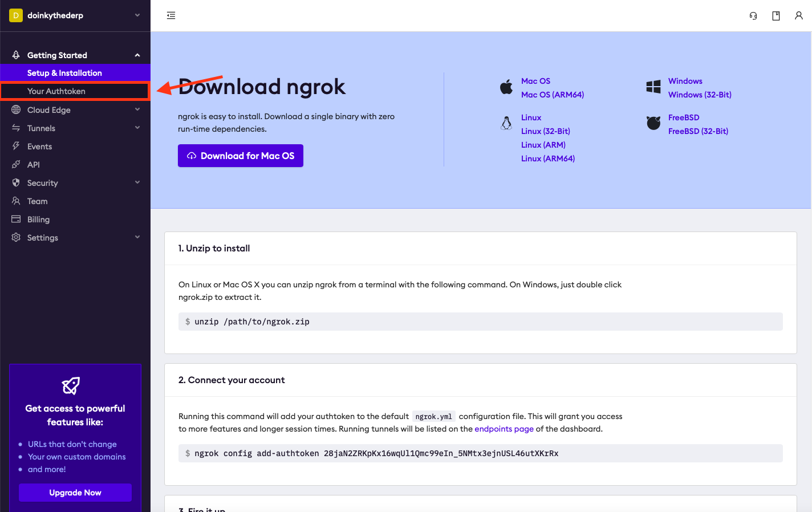Viewport: 812px width, 512px height.
Task: Click the API plug icon
Action: (16, 165)
